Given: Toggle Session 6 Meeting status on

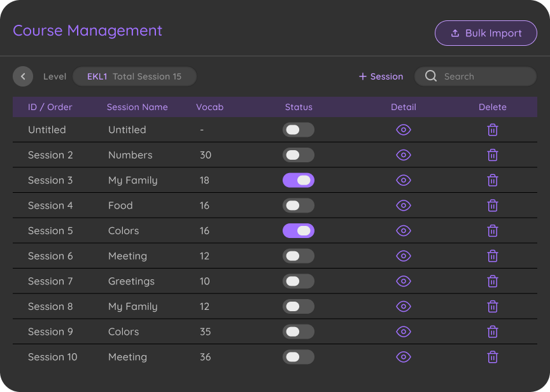Looking at the screenshot, I should [x=299, y=256].
